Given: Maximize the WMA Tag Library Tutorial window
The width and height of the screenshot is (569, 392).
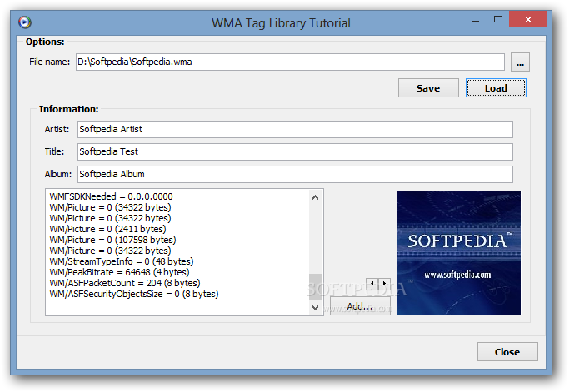Looking at the screenshot, I should click(x=498, y=20).
